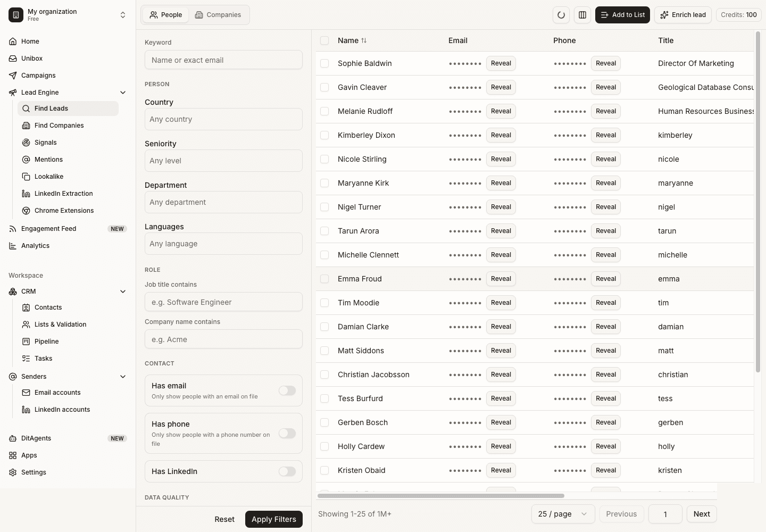
Task: Open Lookalike copy icon
Action: tap(26, 177)
